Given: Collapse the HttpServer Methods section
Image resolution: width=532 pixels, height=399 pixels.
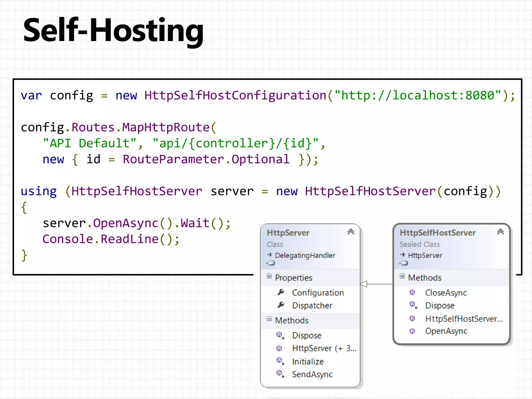Looking at the screenshot, I should click(x=269, y=319).
